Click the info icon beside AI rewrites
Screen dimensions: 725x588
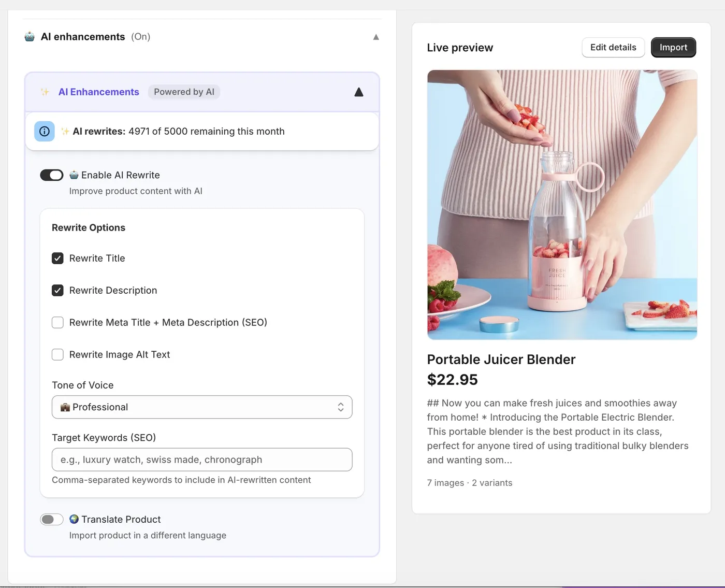tap(45, 132)
